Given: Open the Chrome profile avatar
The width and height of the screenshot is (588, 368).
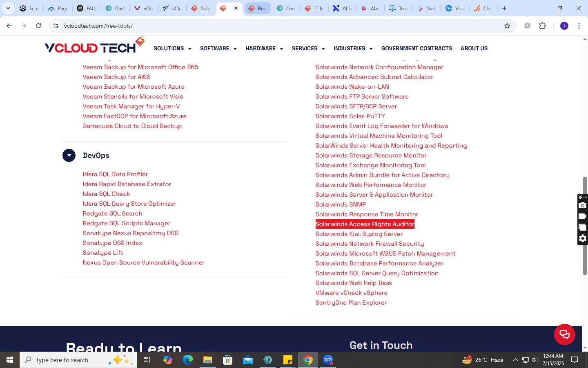Looking at the screenshot, I should (x=564, y=26).
